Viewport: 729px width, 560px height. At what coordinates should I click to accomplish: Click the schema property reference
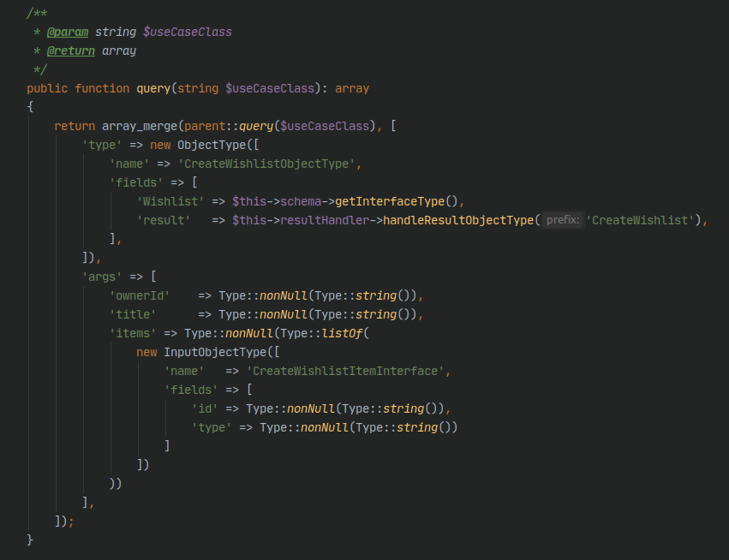301,202
